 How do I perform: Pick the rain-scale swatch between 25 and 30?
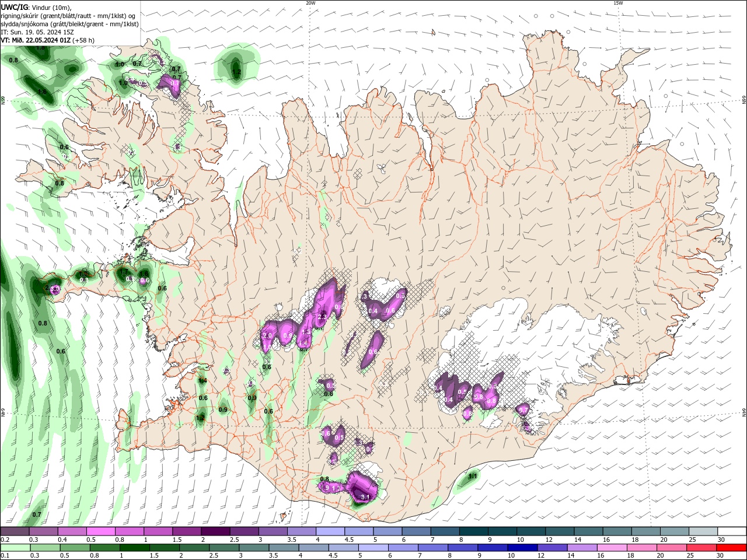[x=701, y=548]
